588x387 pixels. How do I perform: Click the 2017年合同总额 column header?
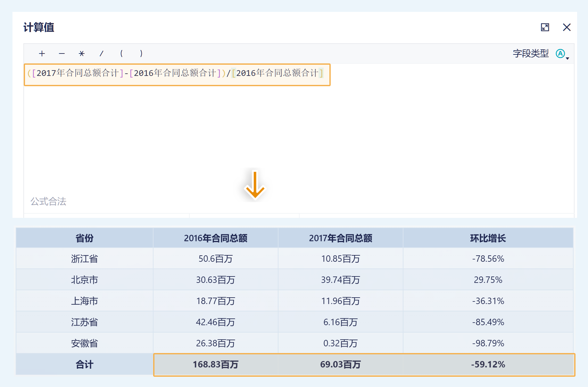click(x=341, y=238)
